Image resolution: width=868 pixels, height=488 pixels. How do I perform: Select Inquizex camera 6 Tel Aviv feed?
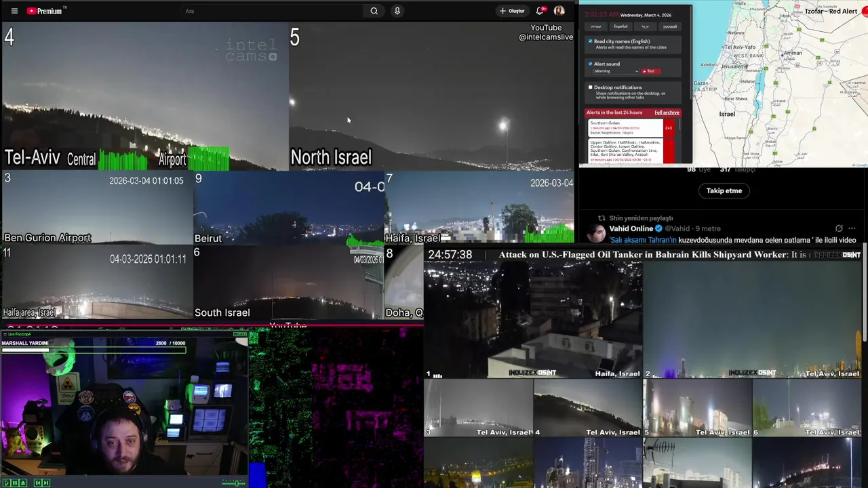pyautogui.click(x=807, y=408)
